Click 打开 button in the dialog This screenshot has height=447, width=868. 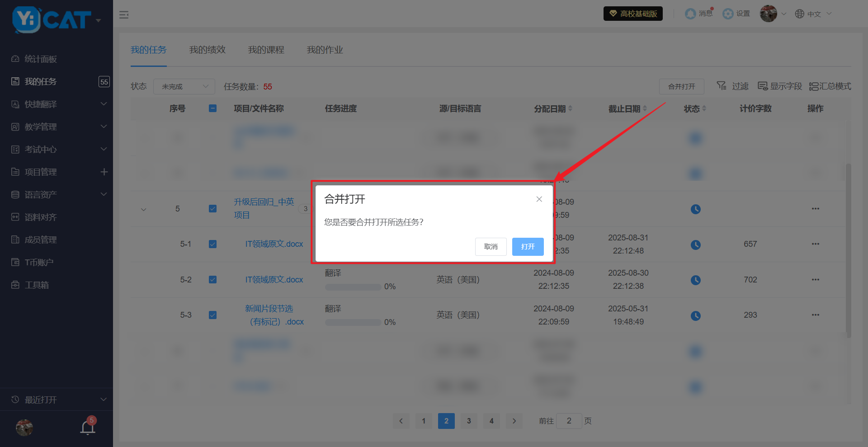[528, 247]
